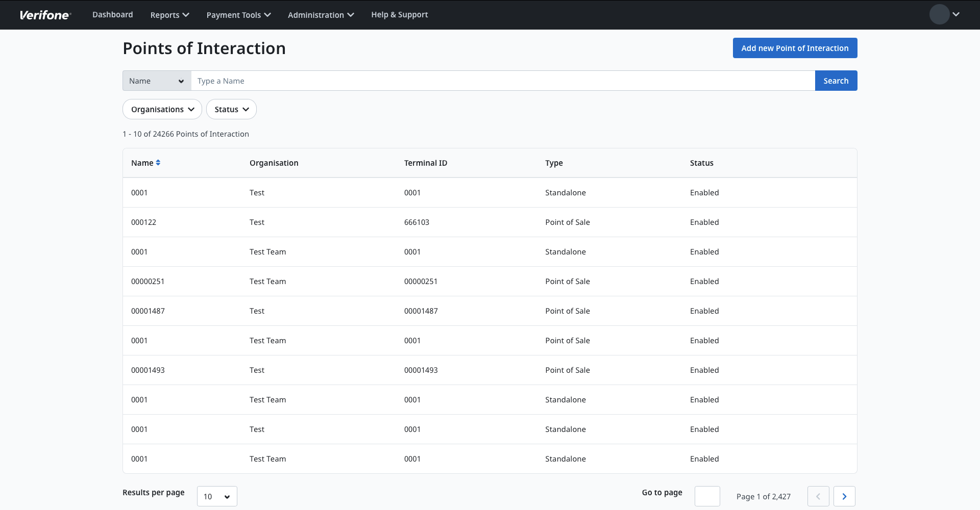Open the Organisations filter dropdown

pos(162,109)
